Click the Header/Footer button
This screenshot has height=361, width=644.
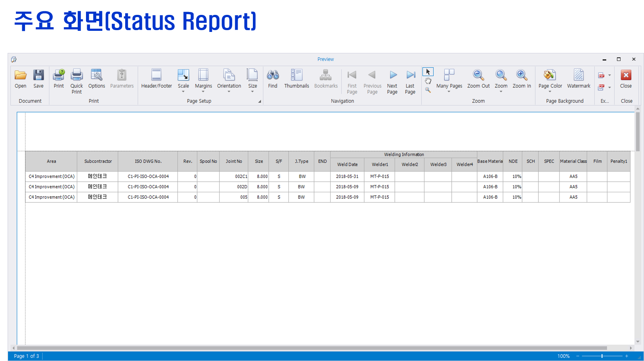tap(156, 79)
